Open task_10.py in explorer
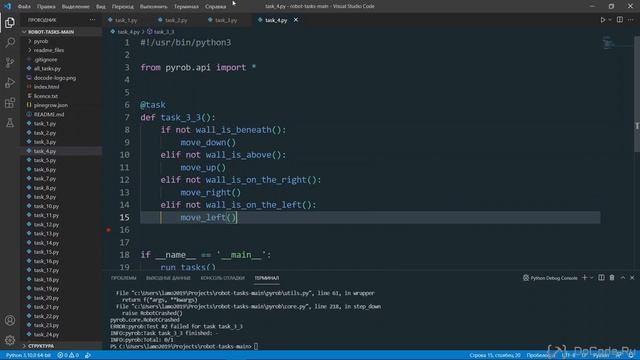Image resolution: width=640 pixels, height=360 pixels. 46,206
